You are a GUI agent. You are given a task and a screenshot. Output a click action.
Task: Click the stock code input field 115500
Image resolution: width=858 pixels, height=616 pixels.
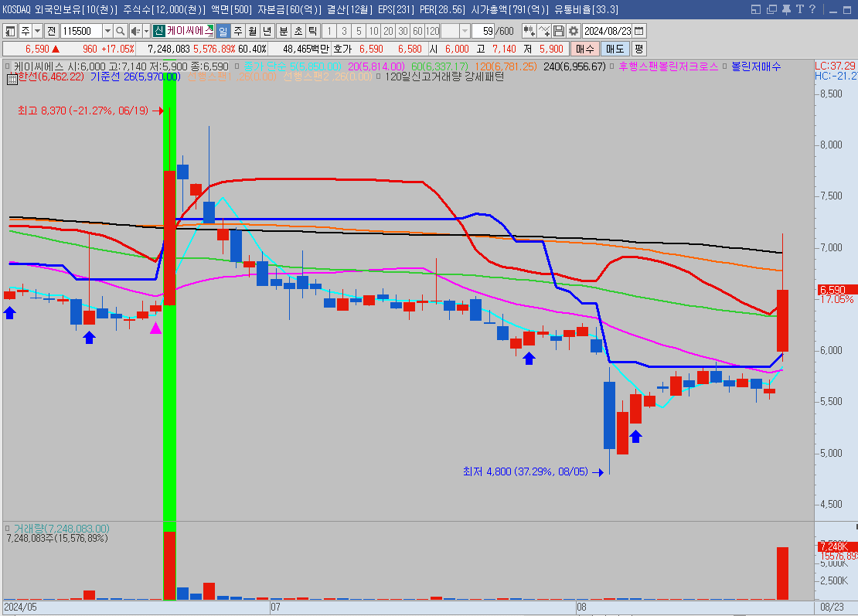(81, 31)
